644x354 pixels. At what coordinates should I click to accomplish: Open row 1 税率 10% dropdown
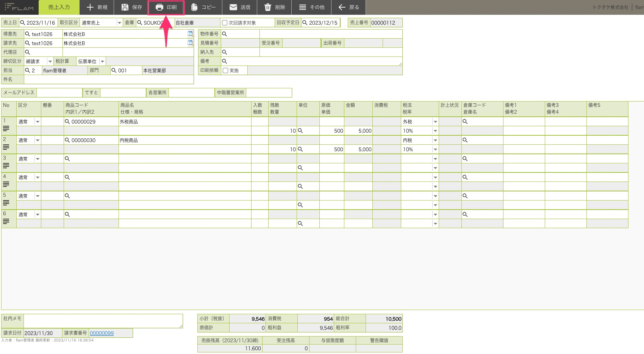tap(435, 131)
